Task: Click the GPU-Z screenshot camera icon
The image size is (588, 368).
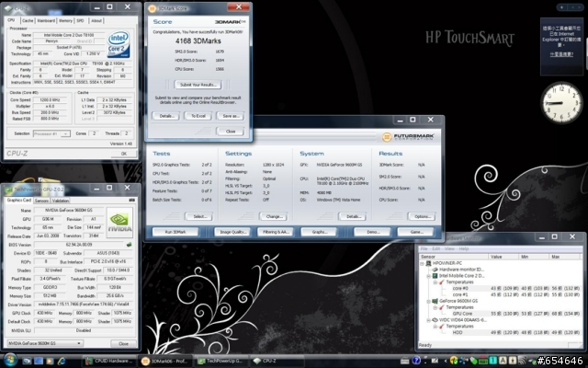Action: tap(131, 201)
